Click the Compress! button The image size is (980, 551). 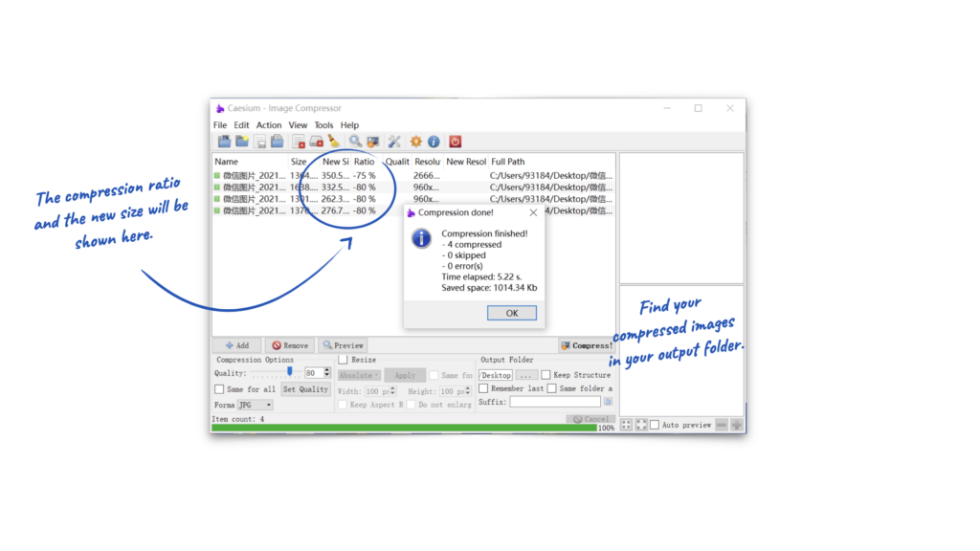tap(587, 345)
